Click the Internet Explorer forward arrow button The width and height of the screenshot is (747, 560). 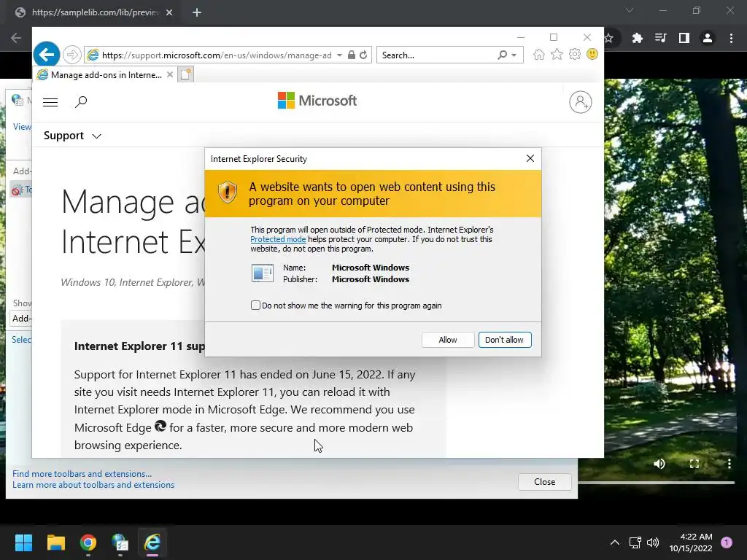click(x=72, y=55)
